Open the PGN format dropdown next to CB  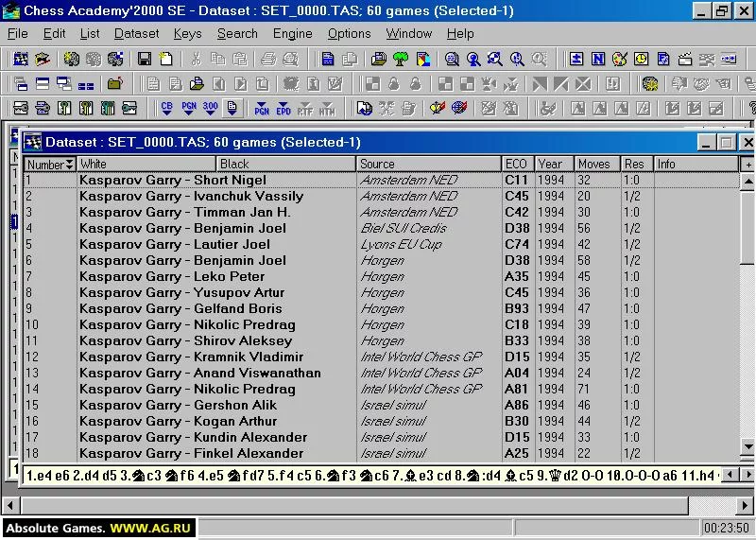[188, 108]
